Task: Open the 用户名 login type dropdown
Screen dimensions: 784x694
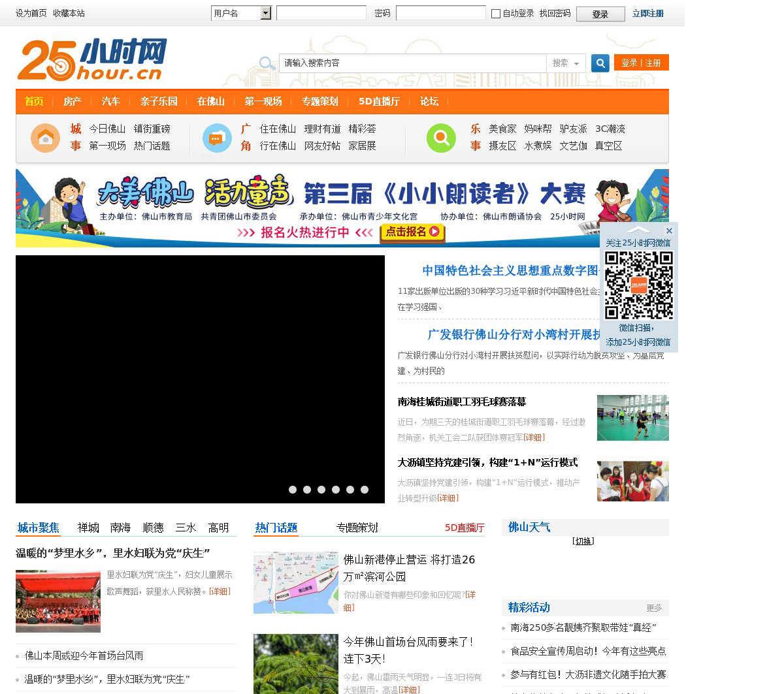Action: coord(265,13)
